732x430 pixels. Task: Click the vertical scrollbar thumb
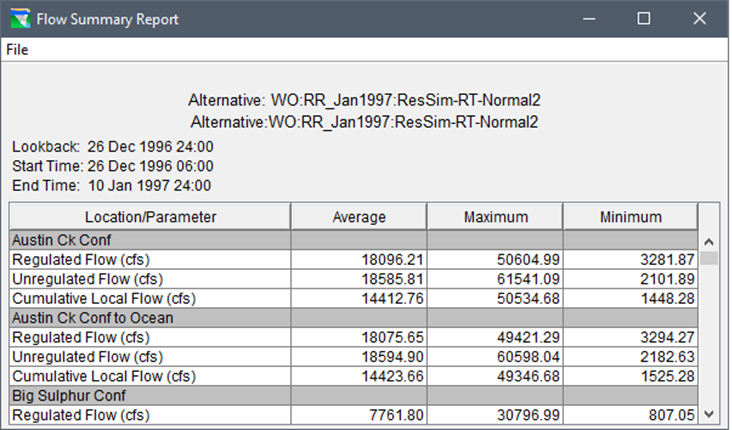(x=709, y=258)
